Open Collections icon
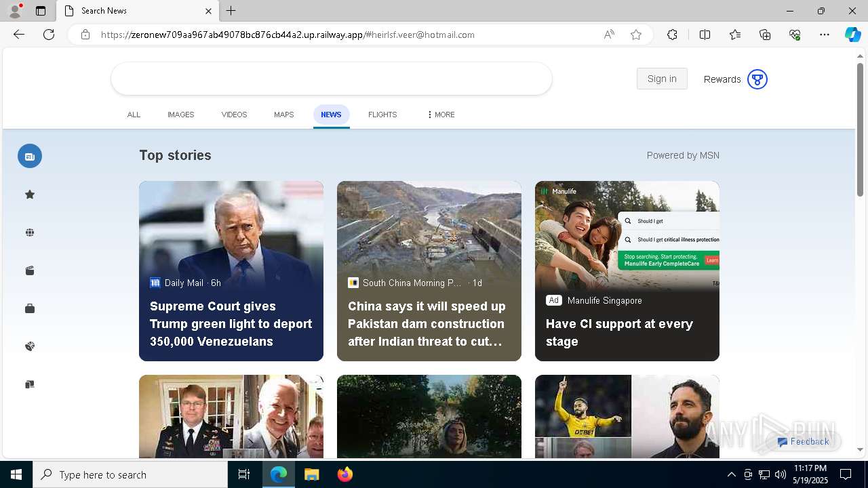 click(x=765, y=35)
